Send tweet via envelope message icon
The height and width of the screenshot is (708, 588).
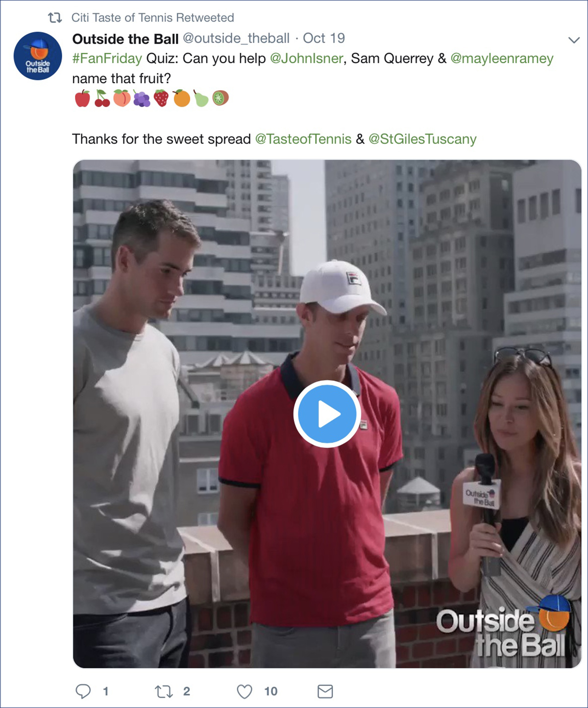tap(325, 691)
